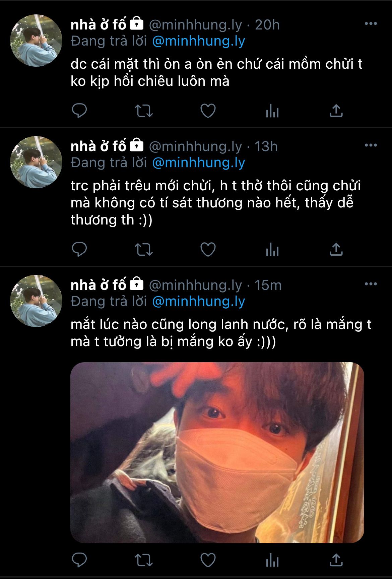The height and width of the screenshot is (579, 392).
Task: Like the 13h tweet
Action: 208,250
